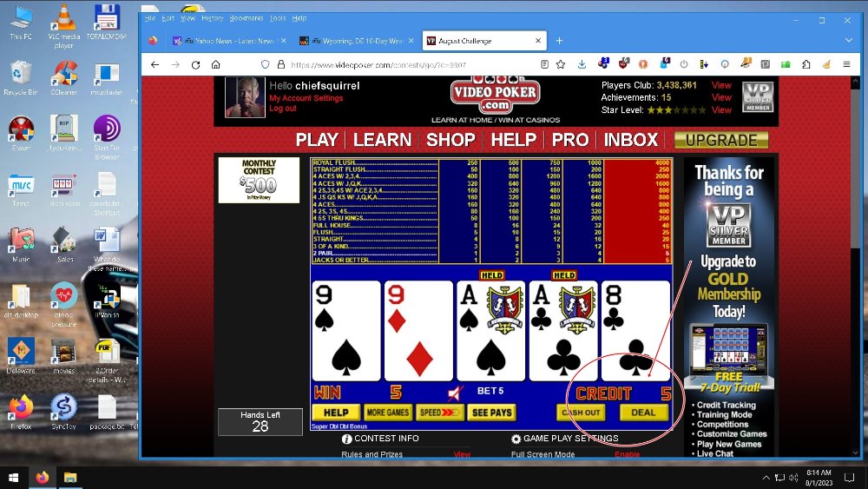Open a new browser tab with plus
Screen dimensions: 868x489
click(x=559, y=41)
